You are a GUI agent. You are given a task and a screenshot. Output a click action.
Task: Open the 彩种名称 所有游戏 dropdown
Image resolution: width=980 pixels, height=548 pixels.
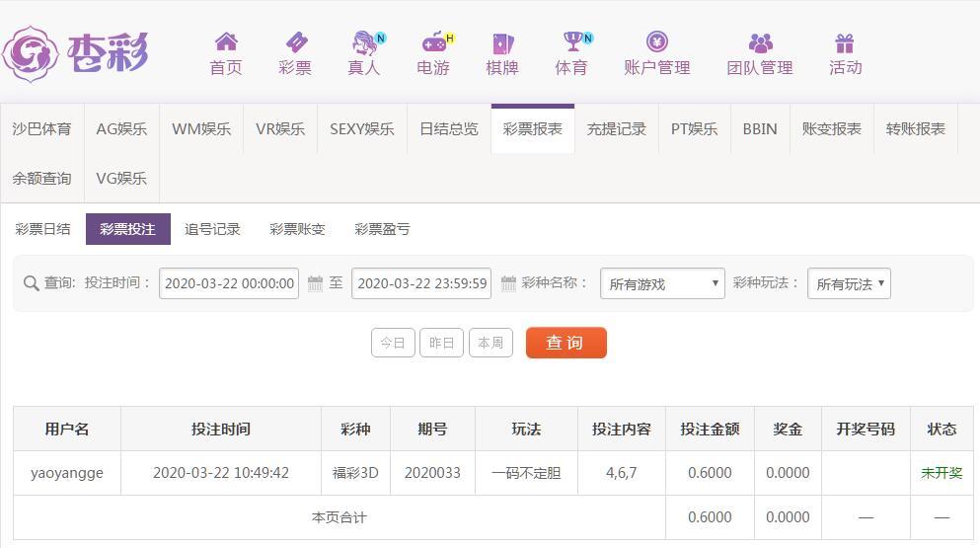click(662, 283)
